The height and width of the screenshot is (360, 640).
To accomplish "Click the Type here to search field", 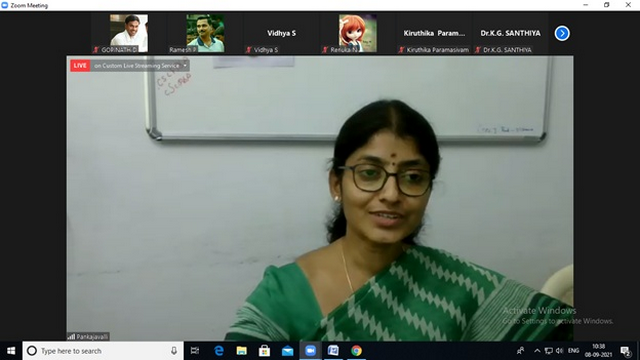I will 103,351.
